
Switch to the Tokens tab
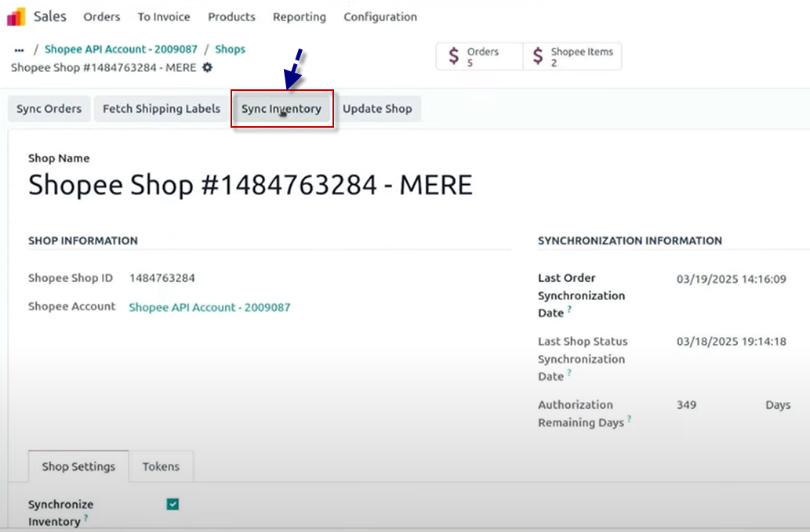[x=162, y=466]
